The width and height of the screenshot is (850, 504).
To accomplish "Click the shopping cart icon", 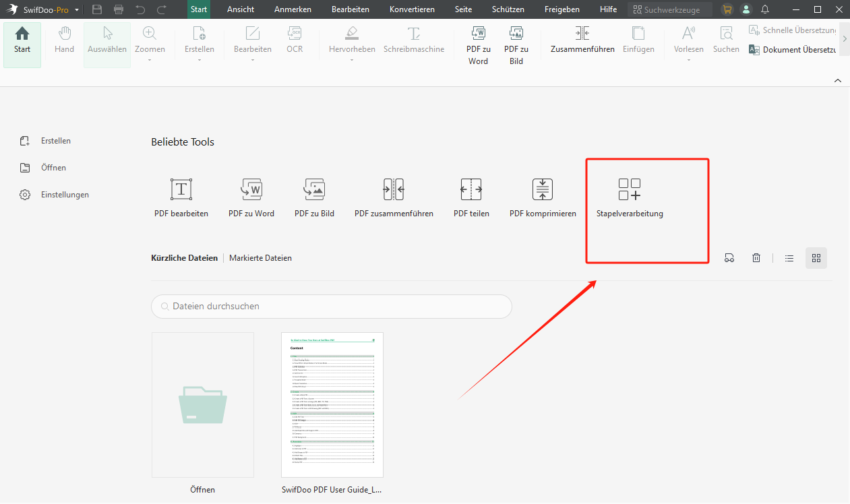I will (x=727, y=9).
